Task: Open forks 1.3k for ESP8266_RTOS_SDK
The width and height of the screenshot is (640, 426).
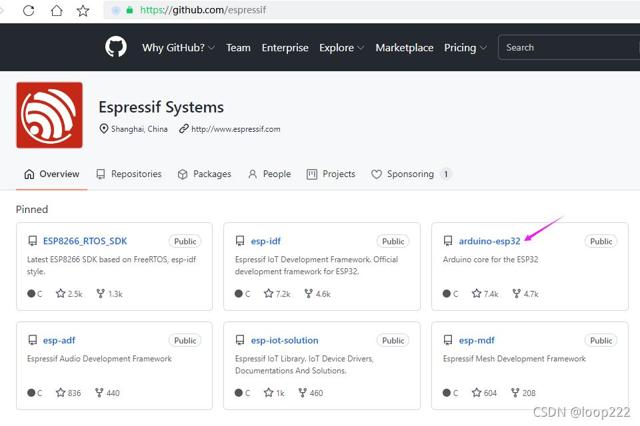Action: coord(109,294)
